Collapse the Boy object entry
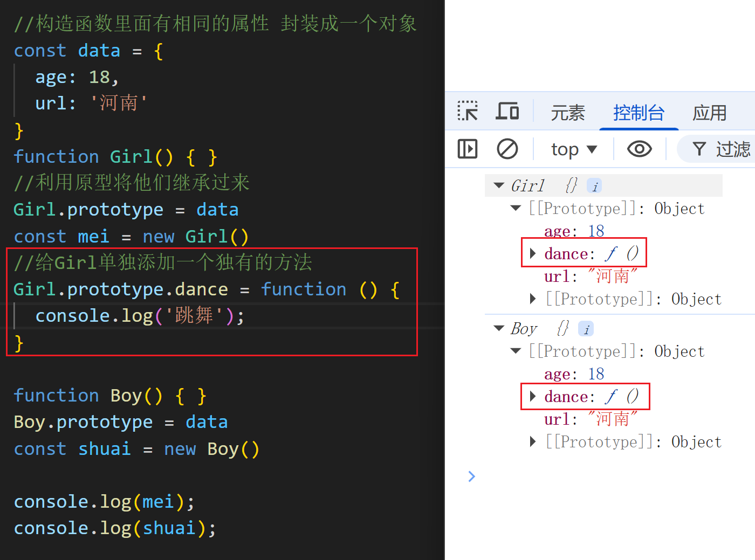The height and width of the screenshot is (560, 755). coord(499,328)
